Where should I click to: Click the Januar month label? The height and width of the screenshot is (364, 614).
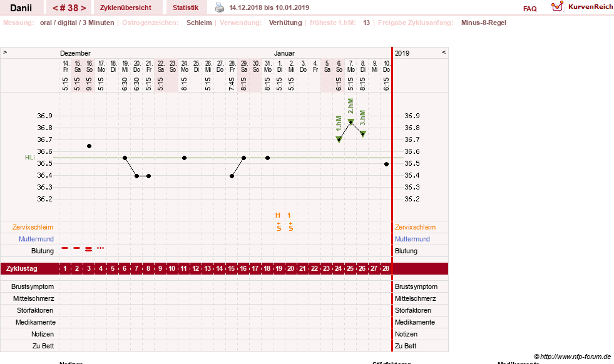(284, 53)
